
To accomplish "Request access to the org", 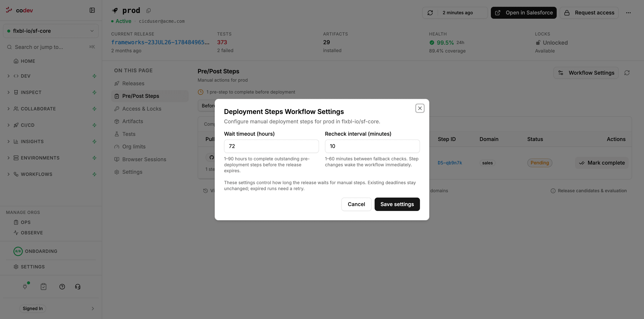I will pyautogui.click(x=589, y=13).
